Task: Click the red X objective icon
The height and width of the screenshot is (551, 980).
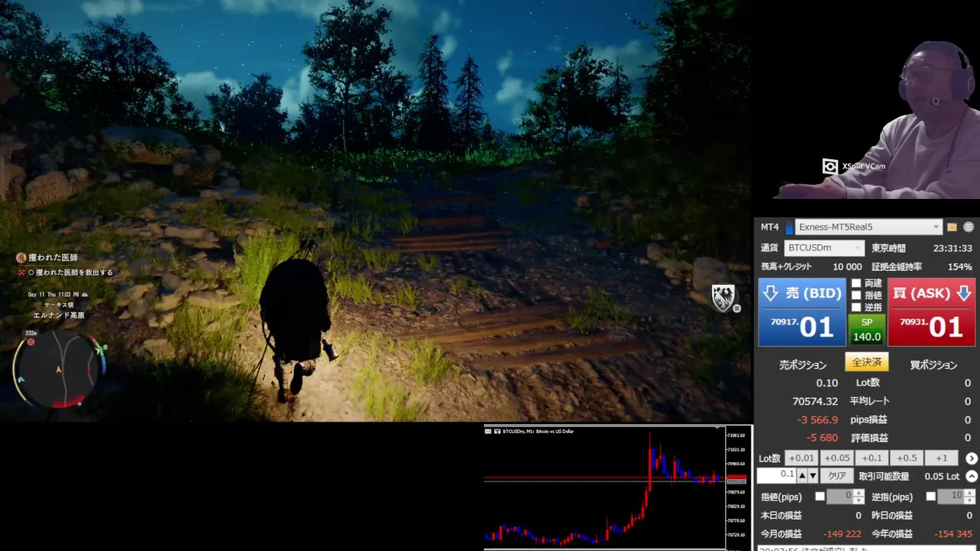Action: click(x=21, y=272)
